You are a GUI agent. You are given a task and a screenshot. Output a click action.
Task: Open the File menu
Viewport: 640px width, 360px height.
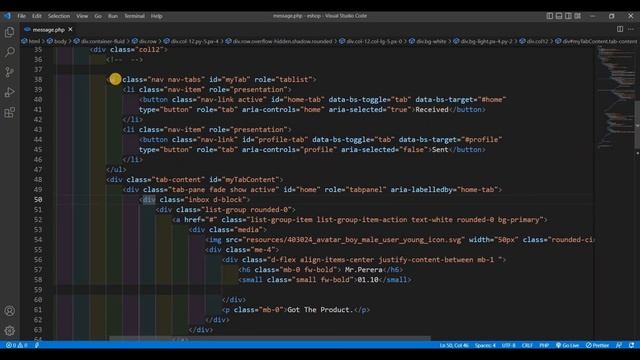(21, 16)
